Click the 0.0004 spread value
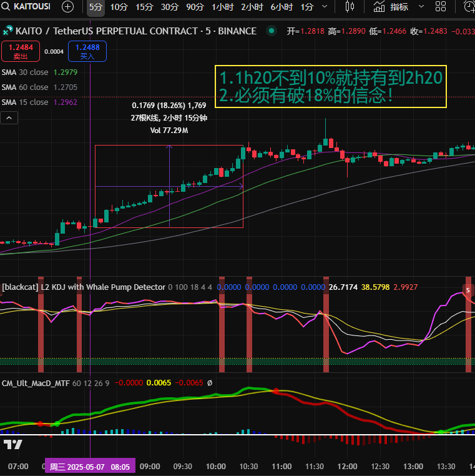Screen dimensions: 475x476 (54, 52)
